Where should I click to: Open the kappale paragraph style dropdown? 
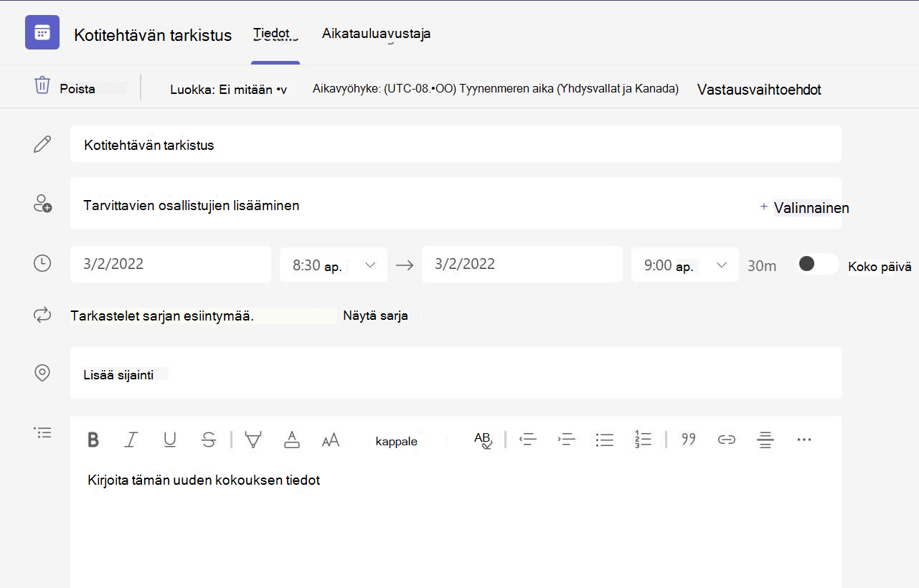396,441
